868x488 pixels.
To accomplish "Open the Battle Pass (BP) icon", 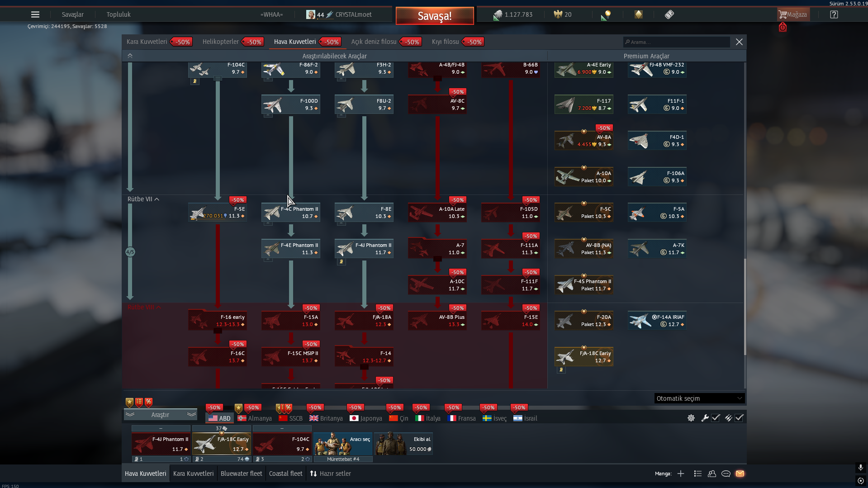I will click(669, 14).
